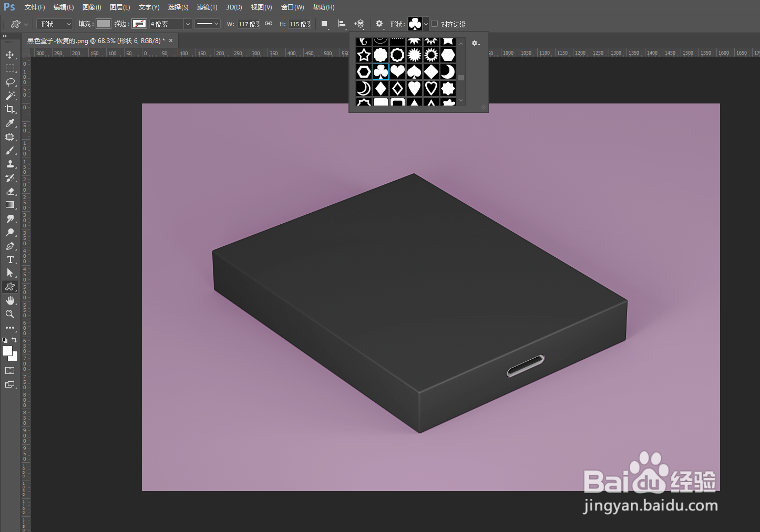
Task: Select the Gradient tool
Action: [x=10, y=205]
